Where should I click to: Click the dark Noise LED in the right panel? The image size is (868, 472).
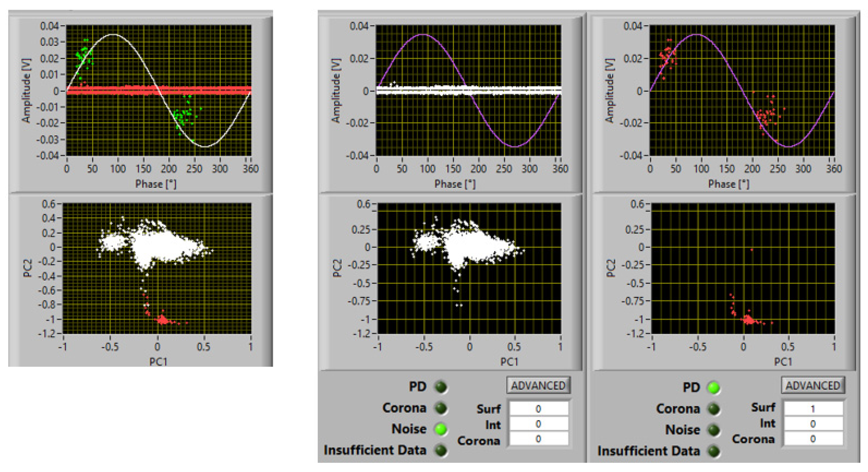click(x=714, y=430)
